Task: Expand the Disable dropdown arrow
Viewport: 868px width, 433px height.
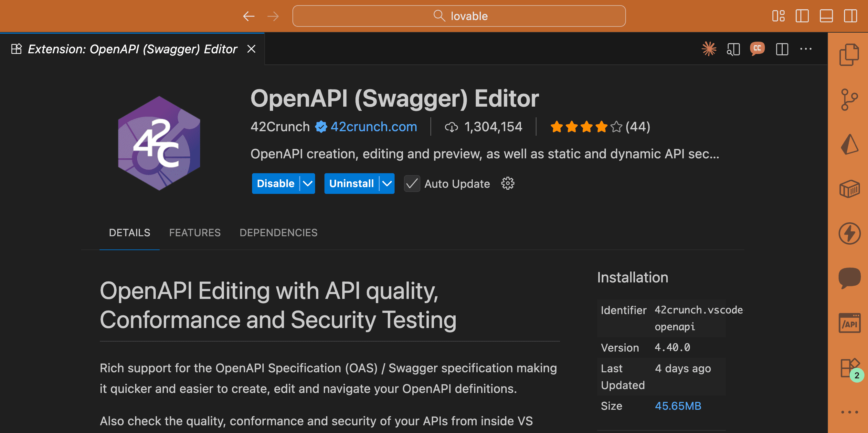Action: 307,183
